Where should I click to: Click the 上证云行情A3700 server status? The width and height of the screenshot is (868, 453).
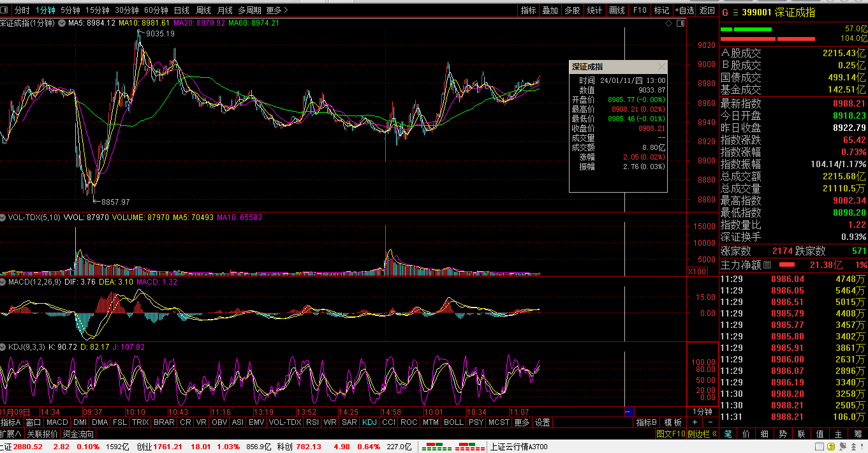tap(519, 447)
